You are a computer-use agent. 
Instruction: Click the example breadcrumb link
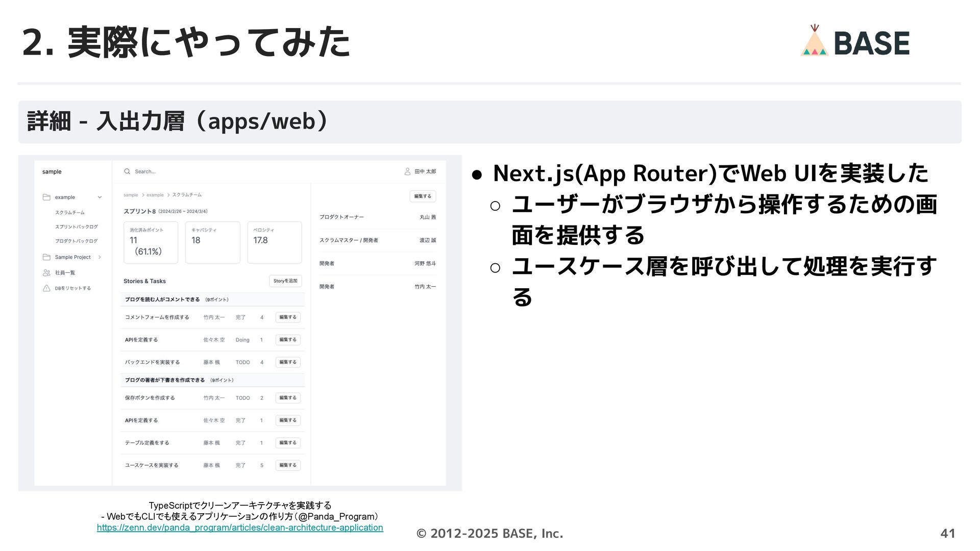point(155,195)
